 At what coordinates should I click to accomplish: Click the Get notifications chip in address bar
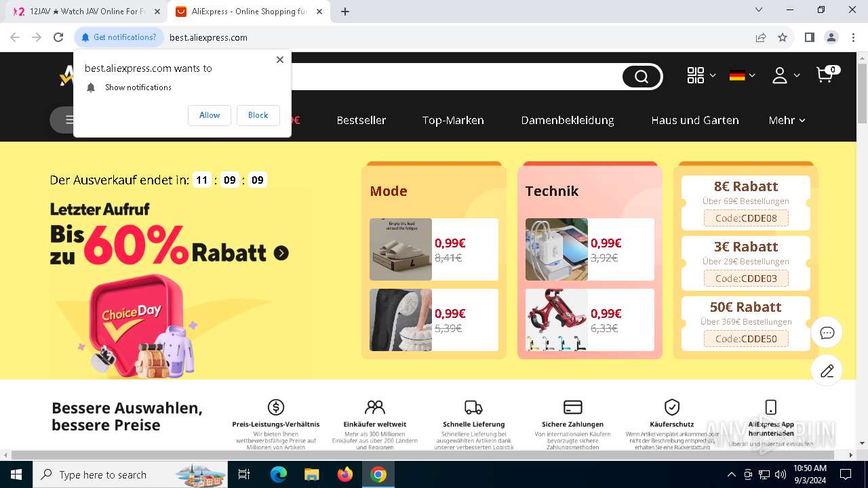119,37
